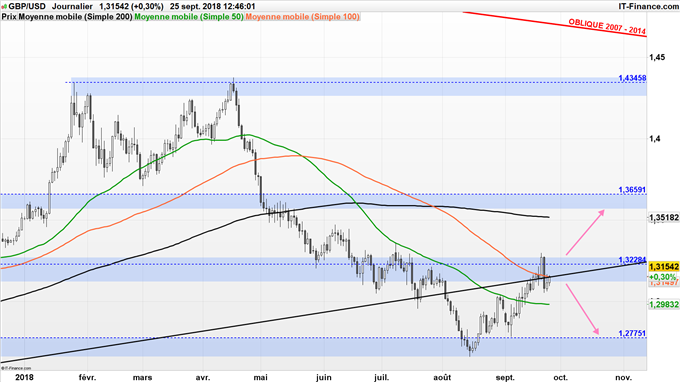
Task: Click the 1,43458 resistance level label
Action: click(x=632, y=78)
